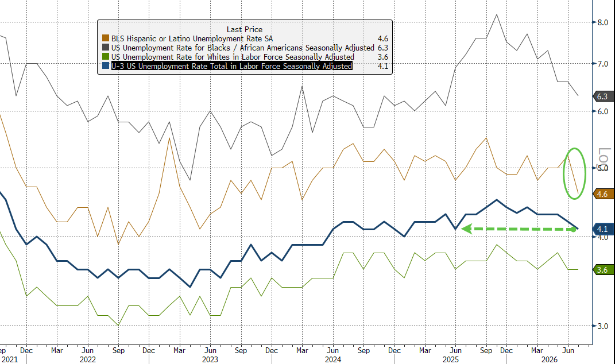Click the blue U-3 unemployment legend swatch

click(106, 66)
